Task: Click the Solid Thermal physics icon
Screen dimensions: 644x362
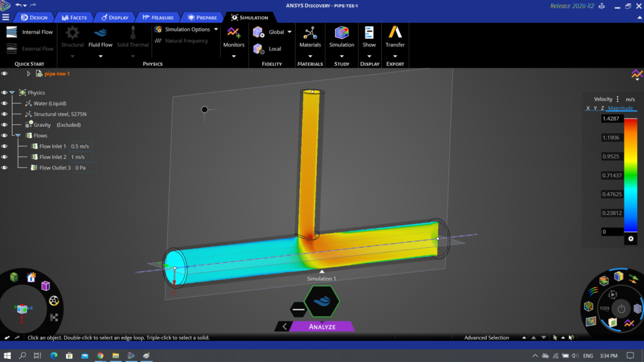Action: (x=133, y=33)
